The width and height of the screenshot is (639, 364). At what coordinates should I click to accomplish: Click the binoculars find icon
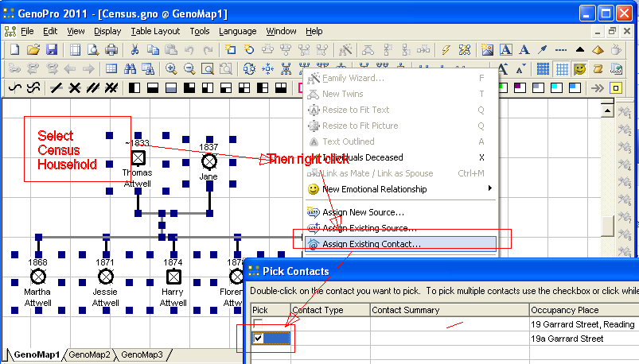(130, 68)
